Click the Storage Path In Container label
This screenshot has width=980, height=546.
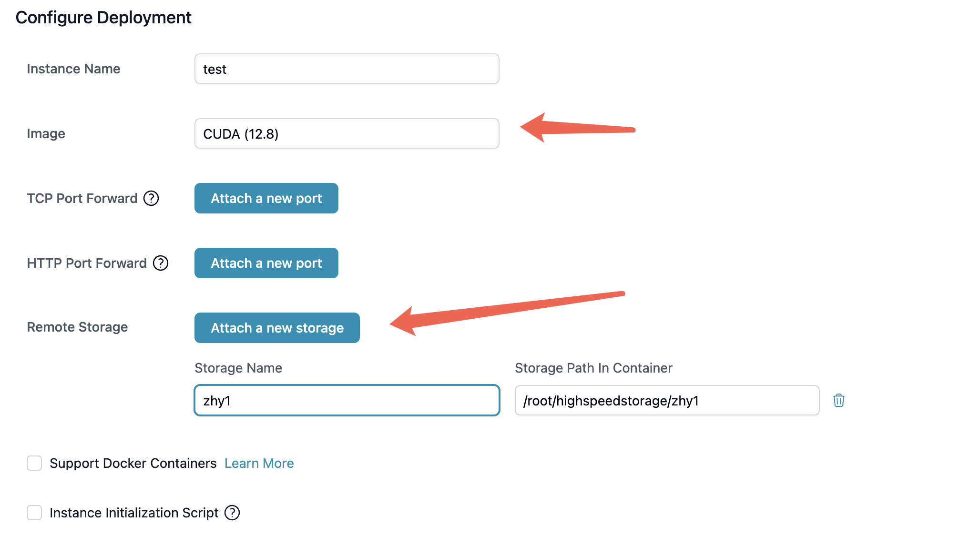(593, 368)
